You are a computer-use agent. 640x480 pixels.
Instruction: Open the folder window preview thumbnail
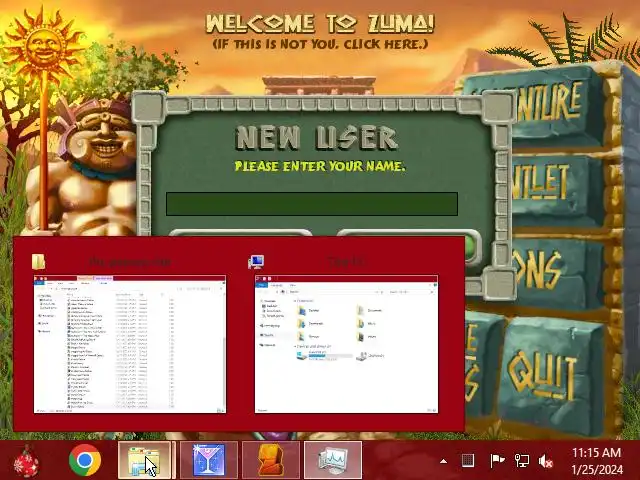click(130, 344)
